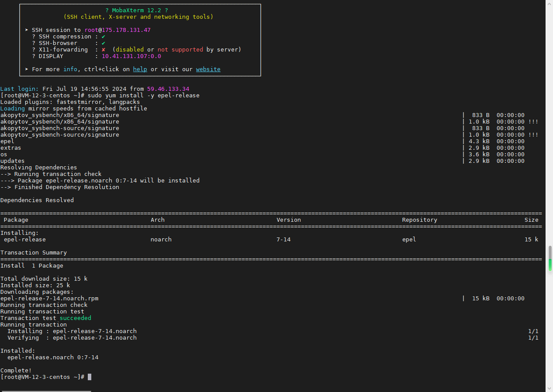
Task: Click the 'Verifying : epel-release-7-14.noarch' line
Action: (x=72, y=338)
